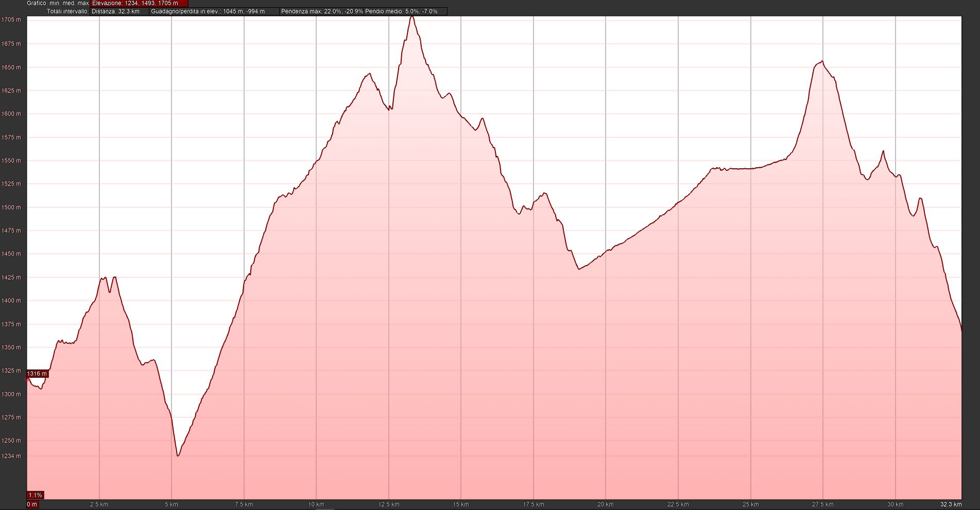Click the 1316 m cursor elevation tag

(x=37, y=374)
